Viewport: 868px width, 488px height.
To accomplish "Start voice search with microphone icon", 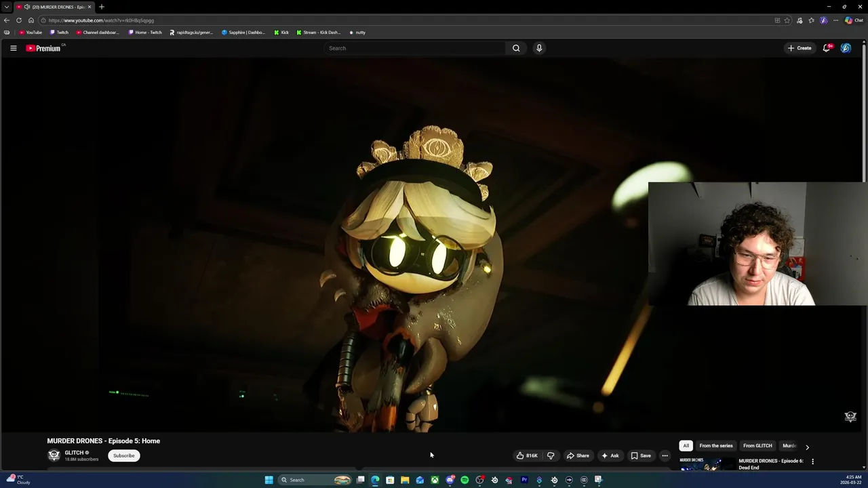I will (x=539, y=48).
